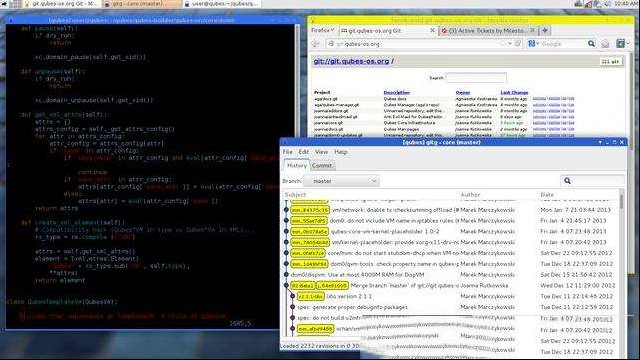640x360 pixels.
Task: Open the URL bar history dropdown arrow
Action: [510, 44]
